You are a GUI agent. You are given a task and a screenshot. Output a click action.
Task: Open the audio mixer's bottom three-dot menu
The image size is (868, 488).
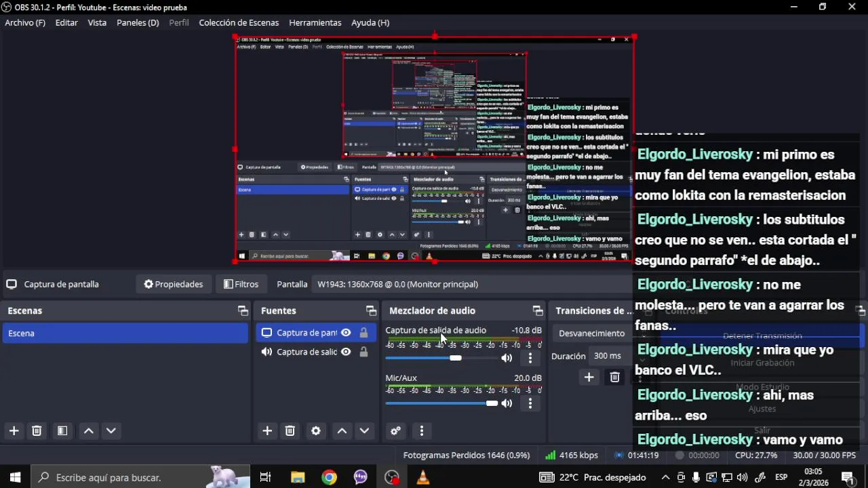[422, 430]
